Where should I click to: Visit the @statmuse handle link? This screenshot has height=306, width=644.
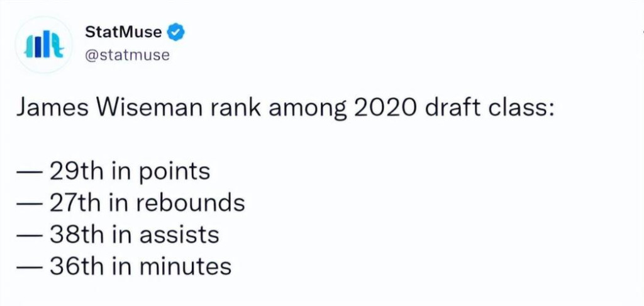[x=127, y=55]
